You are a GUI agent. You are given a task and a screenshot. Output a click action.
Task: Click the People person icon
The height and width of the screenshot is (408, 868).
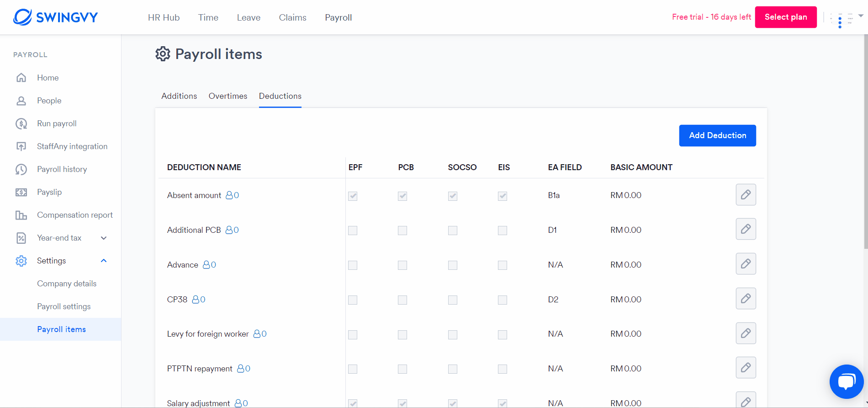[x=21, y=101]
